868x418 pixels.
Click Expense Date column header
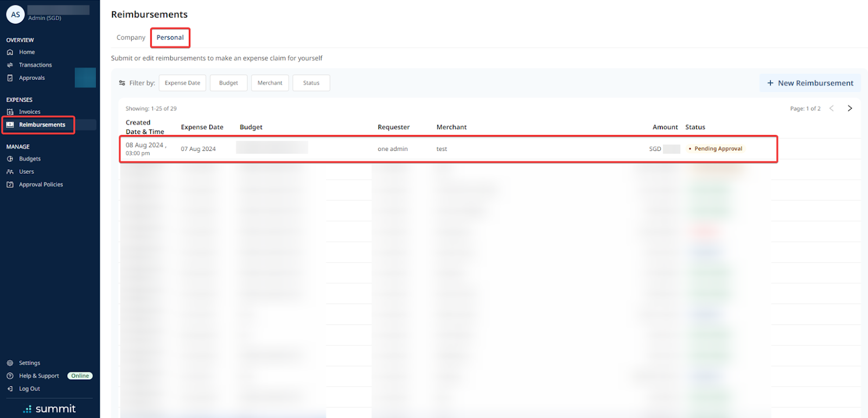202,127
